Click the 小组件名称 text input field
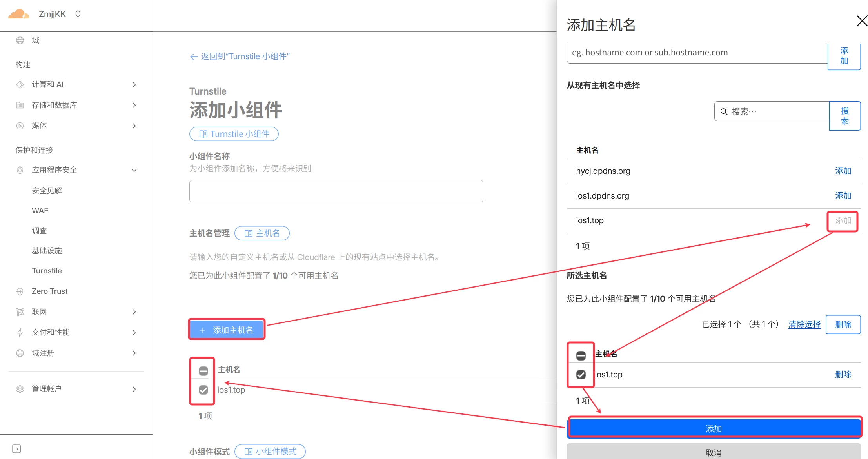This screenshot has width=868, height=459. click(336, 191)
